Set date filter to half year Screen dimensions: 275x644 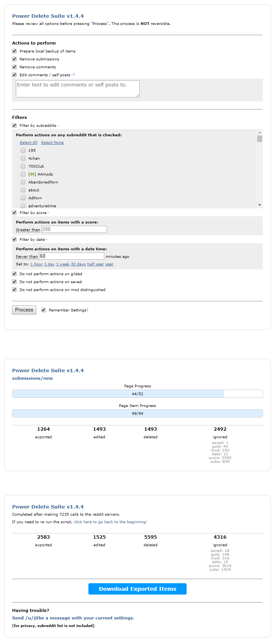click(x=96, y=264)
